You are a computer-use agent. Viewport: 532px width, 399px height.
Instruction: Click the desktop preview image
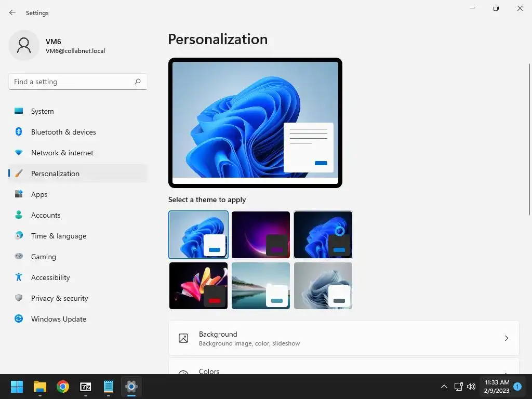(255, 123)
